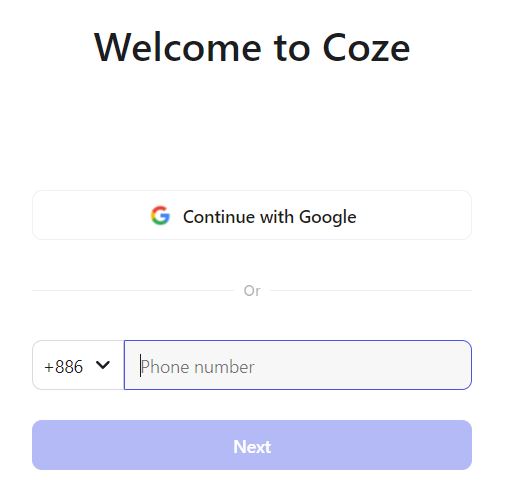Click the Welcome to Coze heading
Viewport: 510px width, 486px height.
tap(252, 47)
